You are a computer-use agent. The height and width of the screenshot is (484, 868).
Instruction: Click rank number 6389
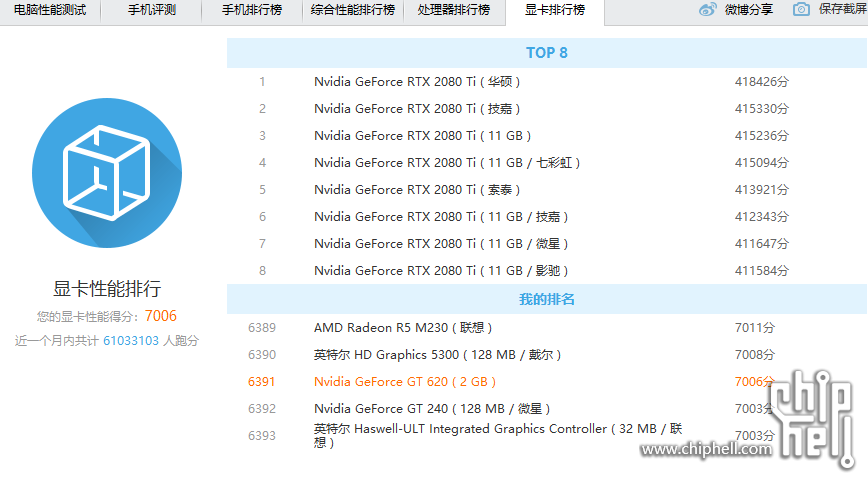[x=262, y=328]
